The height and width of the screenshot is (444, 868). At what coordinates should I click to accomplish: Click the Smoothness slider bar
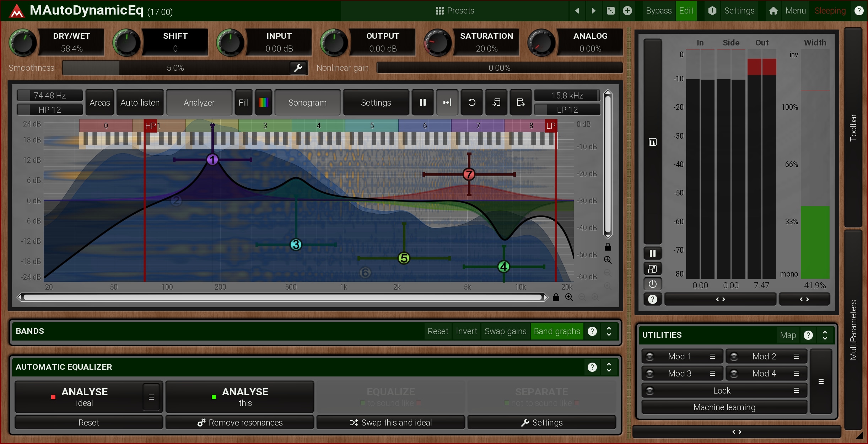pyautogui.click(x=176, y=68)
